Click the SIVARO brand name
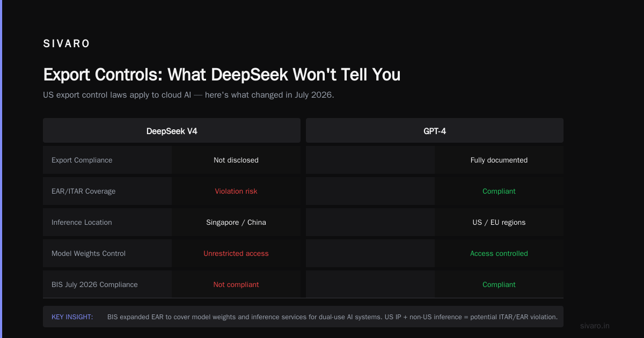644x338 pixels. (67, 44)
